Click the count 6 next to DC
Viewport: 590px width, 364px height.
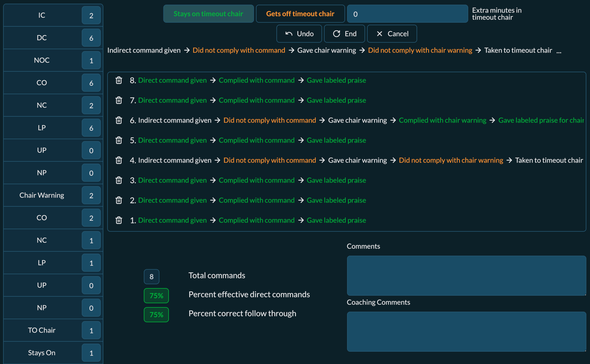(x=91, y=38)
